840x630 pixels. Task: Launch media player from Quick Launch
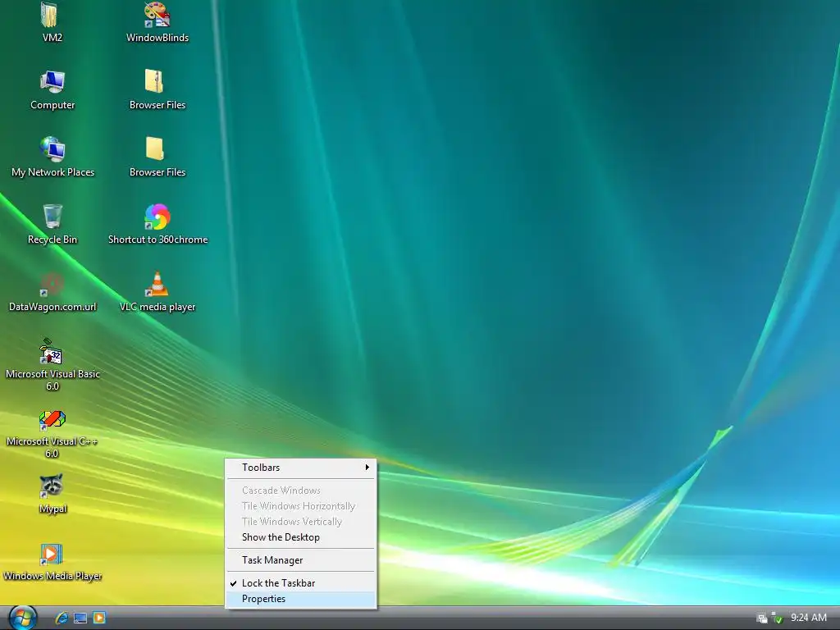click(x=99, y=618)
